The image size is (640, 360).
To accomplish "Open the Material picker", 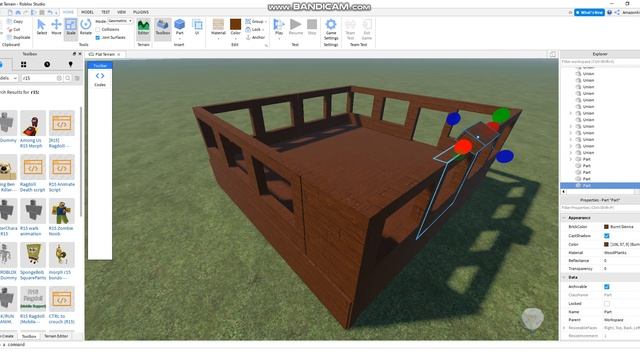I will click(218, 25).
